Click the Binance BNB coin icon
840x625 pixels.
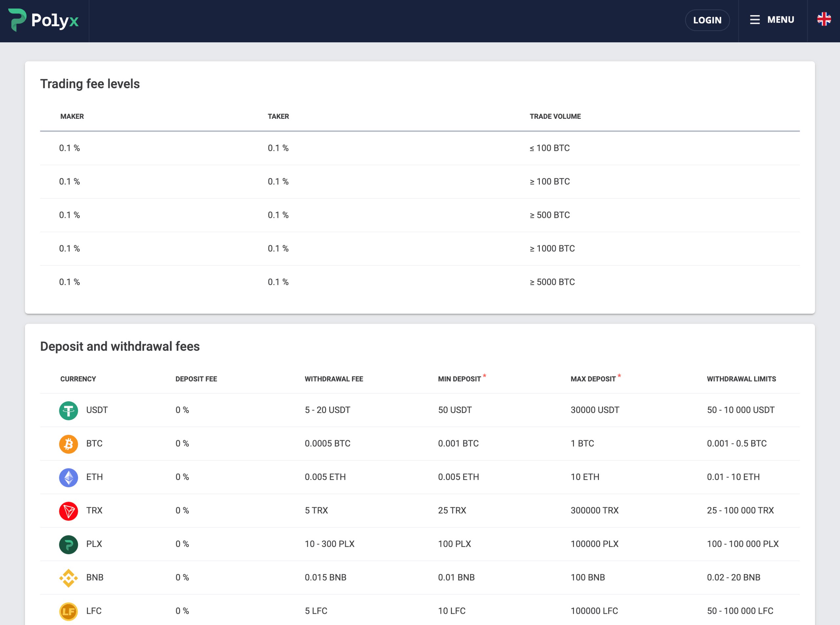point(69,578)
